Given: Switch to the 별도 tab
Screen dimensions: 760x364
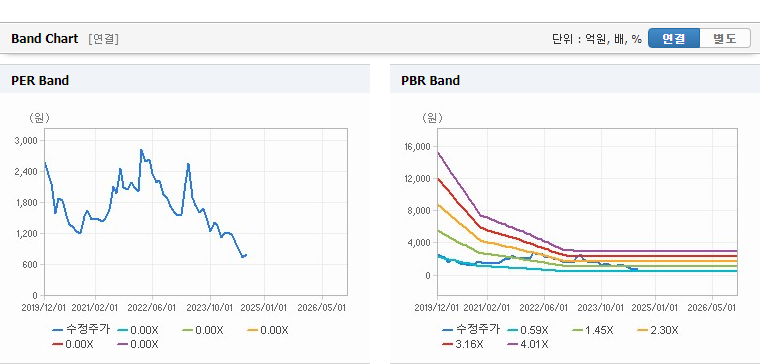Looking at the screenshot, I should click(725, 38).
